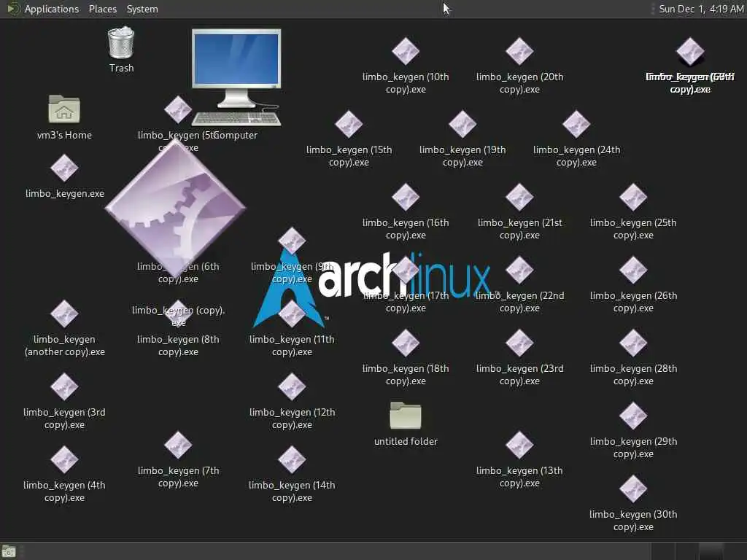Click the 'Trash' label text
Image resolution: width=747 pixels, height=560 pixels.
click(122, 68)
